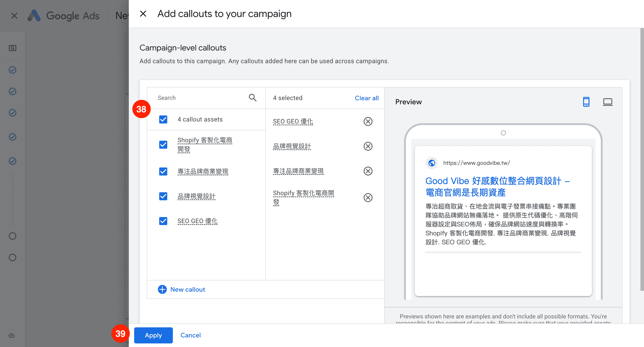Click the second completed step checkmark in sidebar
Viewport: 644px width, 347px height.
13,91
